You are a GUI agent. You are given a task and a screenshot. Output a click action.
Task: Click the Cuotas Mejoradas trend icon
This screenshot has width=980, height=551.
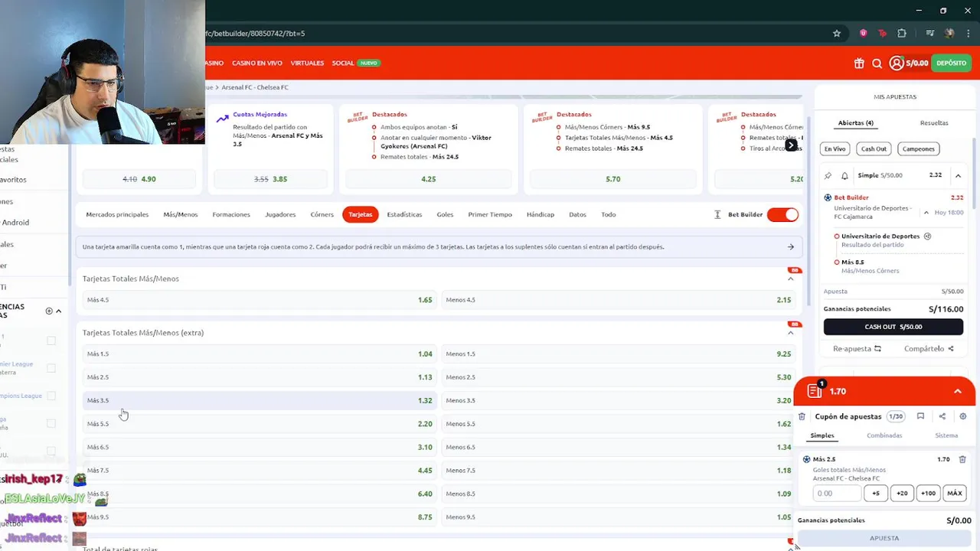point(222,119)
